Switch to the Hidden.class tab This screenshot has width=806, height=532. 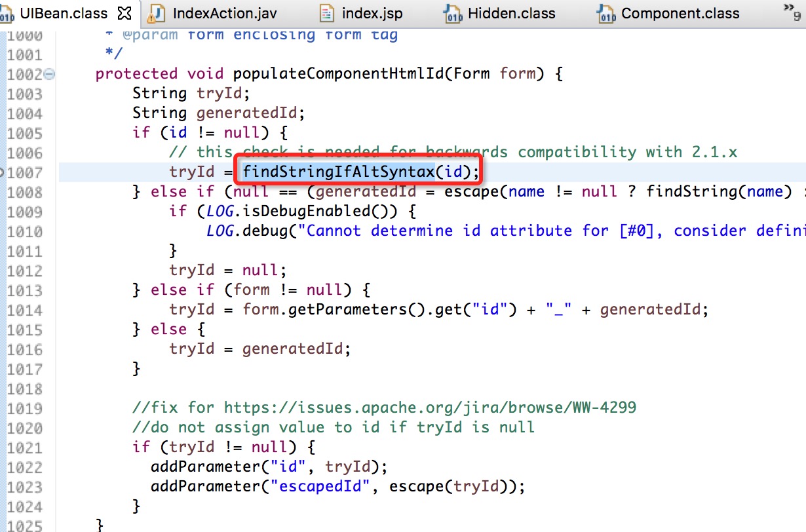tap(511, 14)
